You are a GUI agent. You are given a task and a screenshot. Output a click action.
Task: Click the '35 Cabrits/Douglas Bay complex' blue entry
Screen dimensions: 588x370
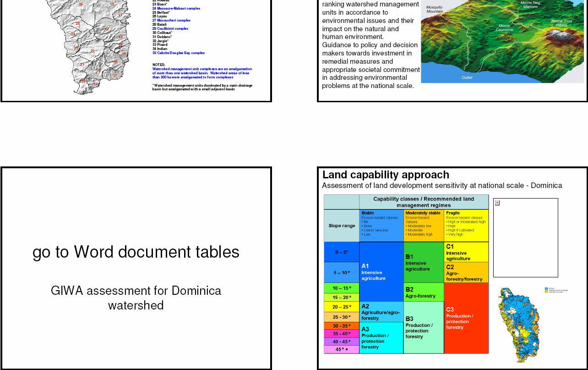coord(178,53)
